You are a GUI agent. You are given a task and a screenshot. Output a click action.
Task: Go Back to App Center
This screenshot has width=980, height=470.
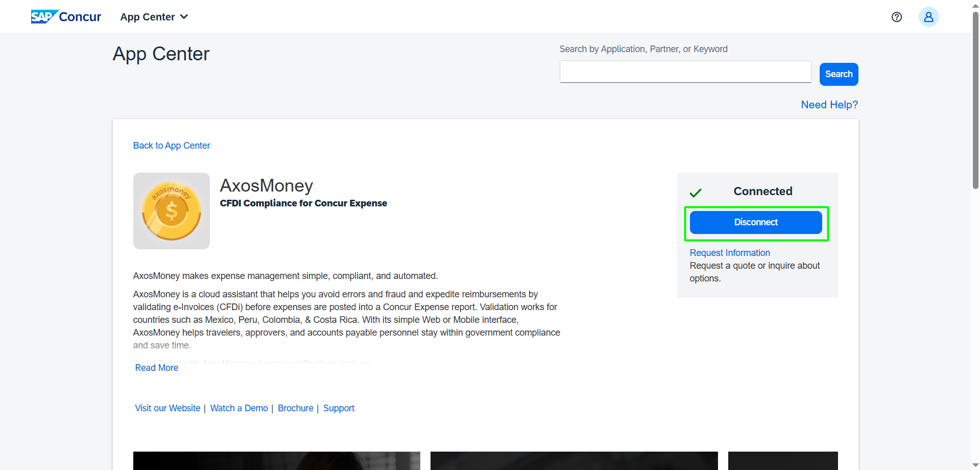[172, 146]
